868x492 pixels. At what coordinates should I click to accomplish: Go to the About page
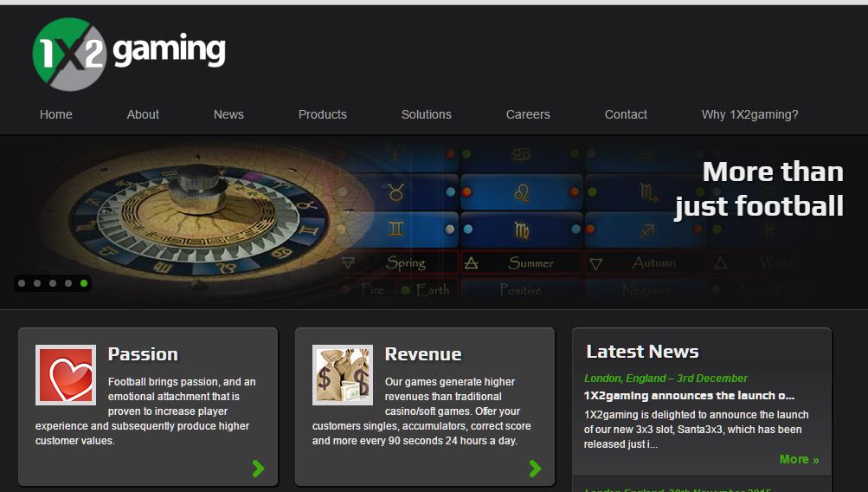pos(143,114)
